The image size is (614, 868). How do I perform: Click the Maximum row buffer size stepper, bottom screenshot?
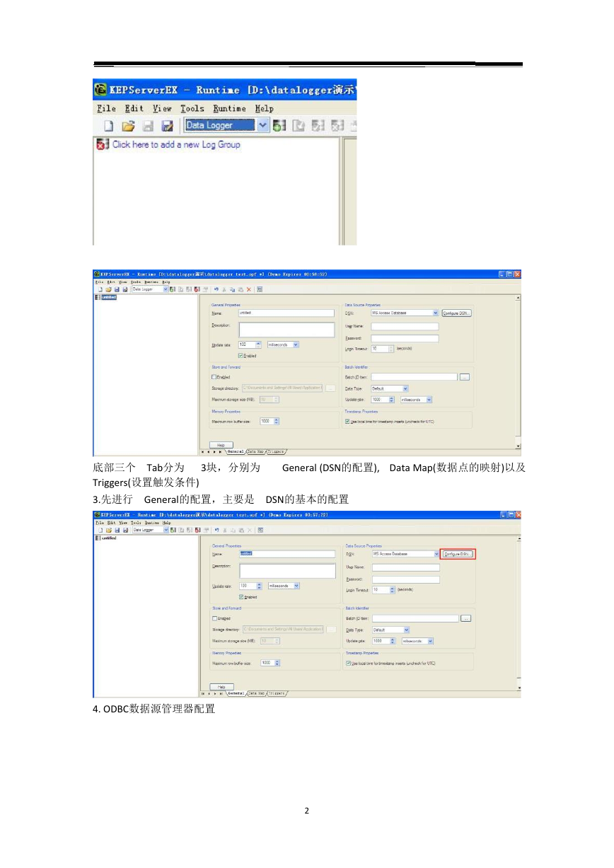click(x=277, y=663)
